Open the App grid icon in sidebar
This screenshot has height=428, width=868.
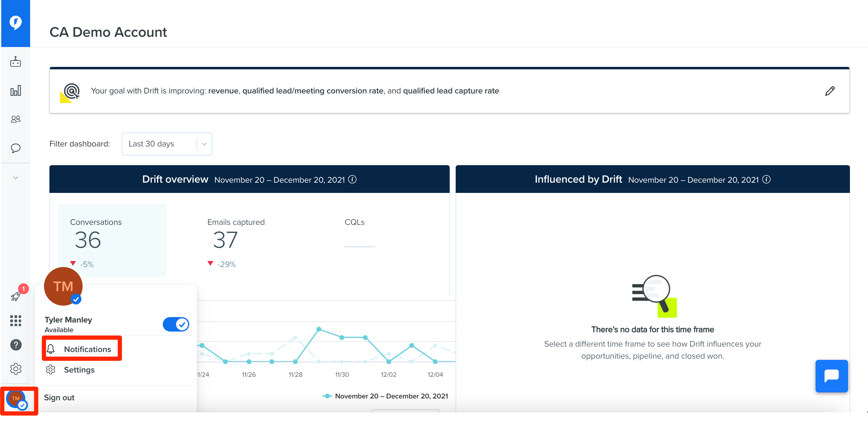[15, 320]
